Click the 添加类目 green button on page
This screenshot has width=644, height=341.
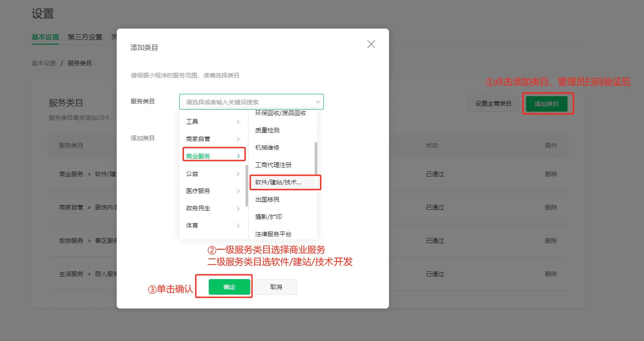(546, 104)
